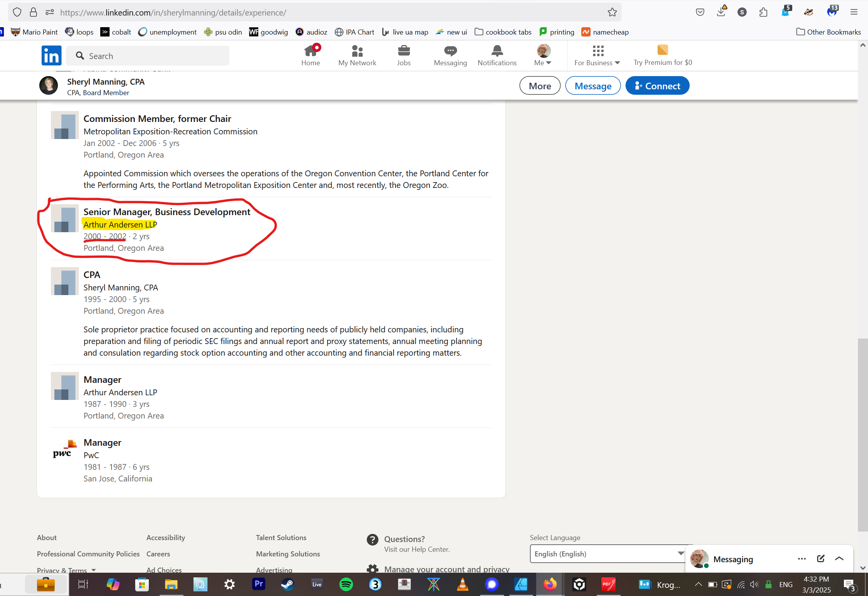Open the IPA Chart bookmark
The image size is (868, 596).
pos(354,32)
